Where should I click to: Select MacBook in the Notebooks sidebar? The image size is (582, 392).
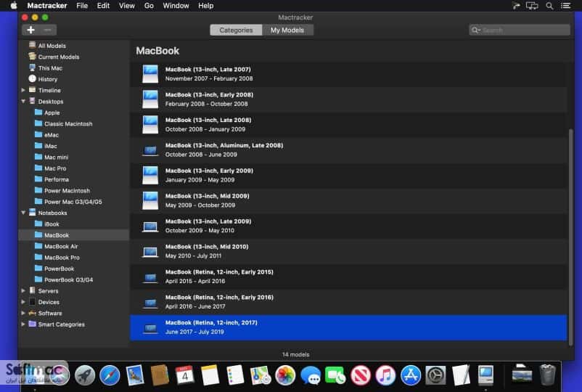click(x=74, y=235)
